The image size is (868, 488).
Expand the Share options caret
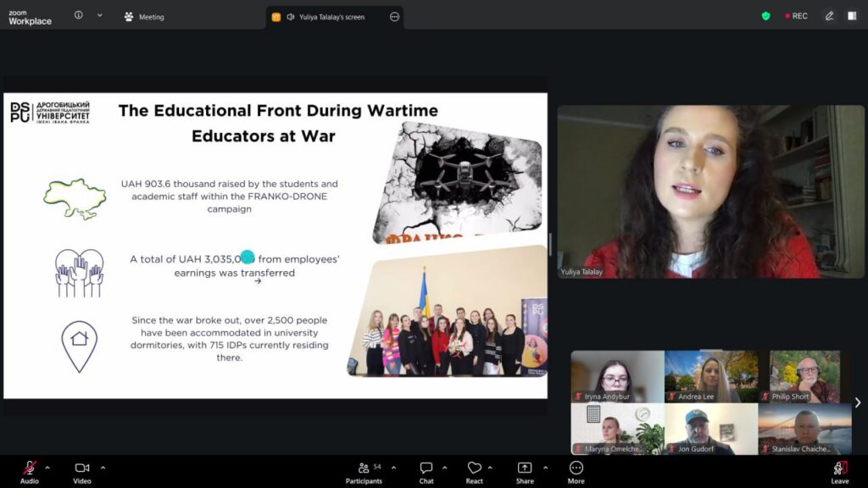545,468
